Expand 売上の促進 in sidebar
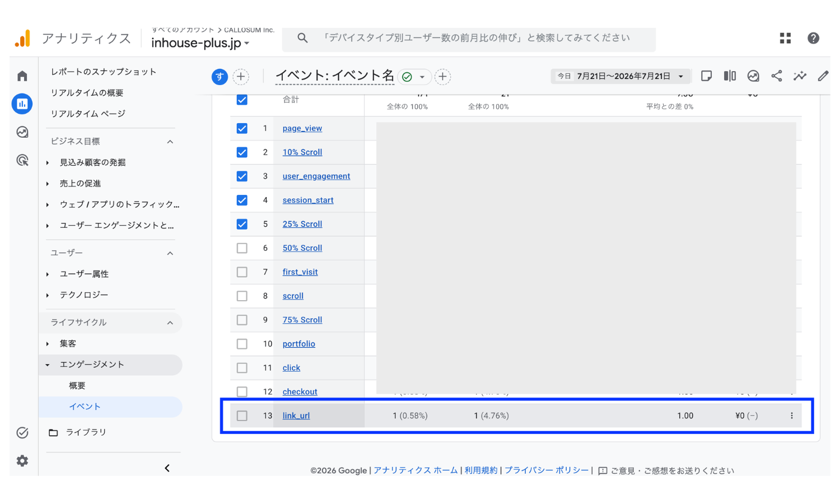 [x=48, y=184]
